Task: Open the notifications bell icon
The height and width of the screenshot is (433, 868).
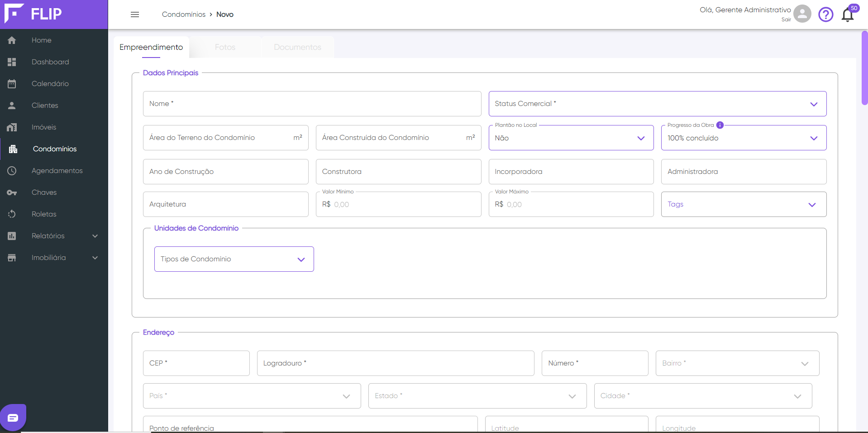Action: (x=848, y=15)
